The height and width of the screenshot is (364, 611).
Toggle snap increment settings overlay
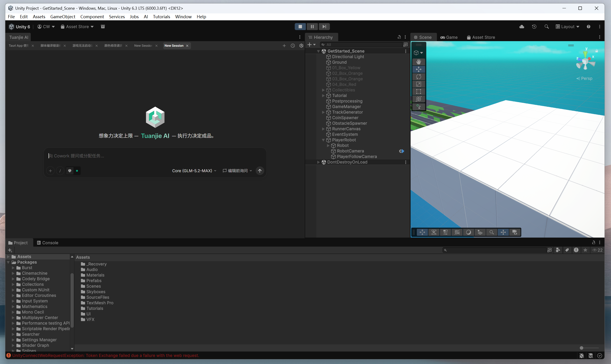[445, 232]
